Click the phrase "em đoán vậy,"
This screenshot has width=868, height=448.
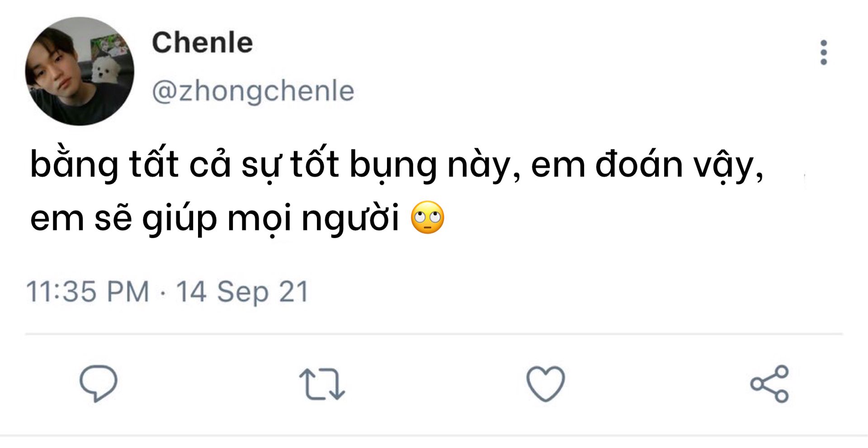(647, 165)
